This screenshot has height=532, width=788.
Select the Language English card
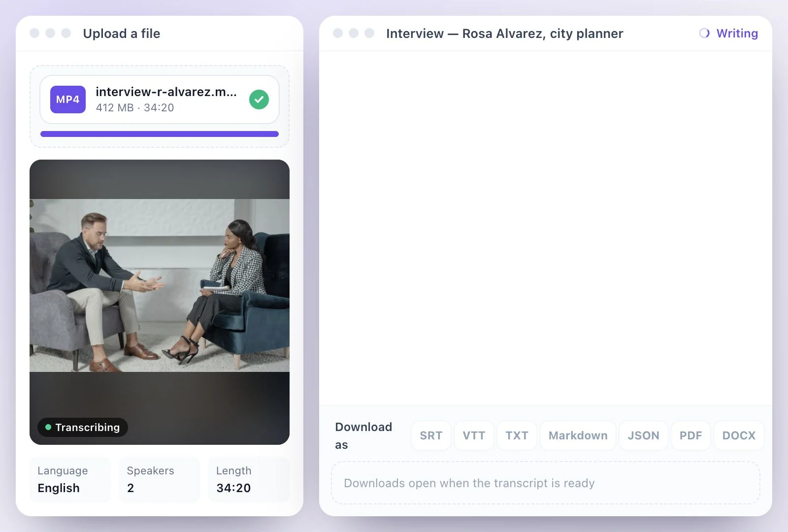70,480
